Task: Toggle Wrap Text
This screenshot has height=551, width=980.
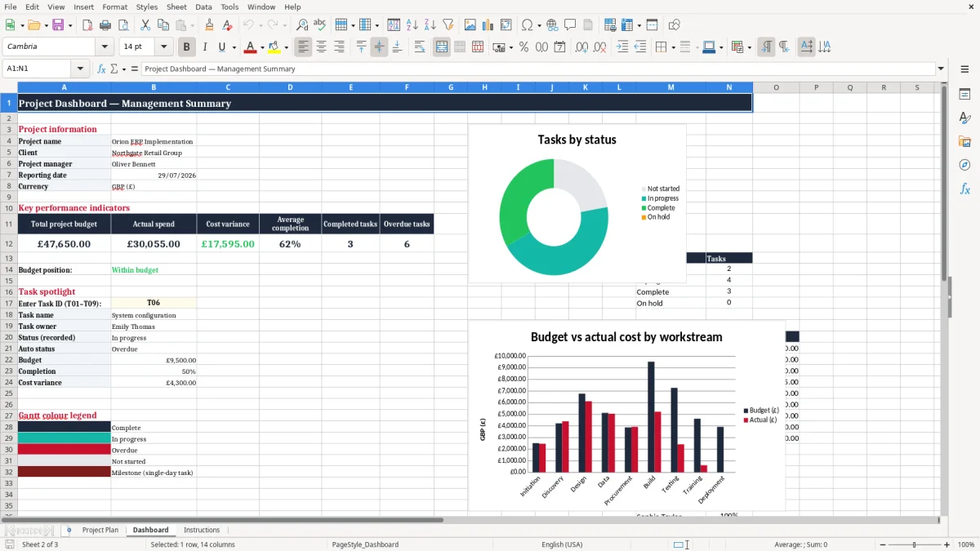Action: (x=419, y=47)
